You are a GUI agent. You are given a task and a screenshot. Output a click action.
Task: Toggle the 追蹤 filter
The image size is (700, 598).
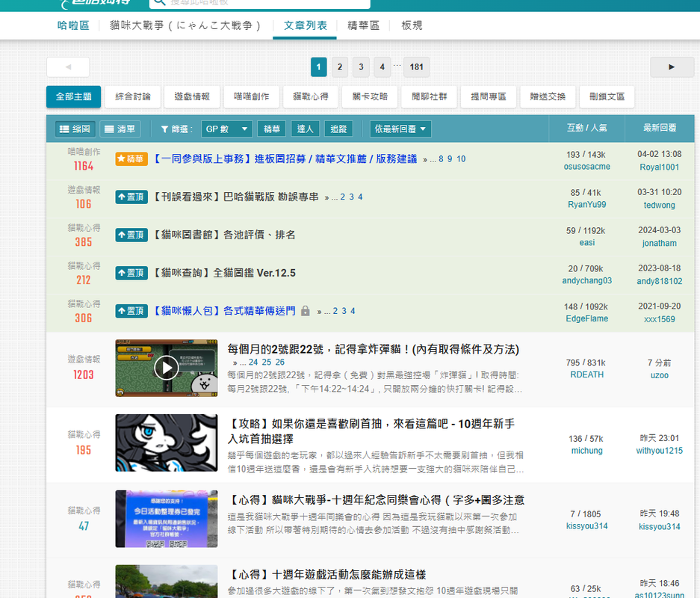click(x=338, y=129)
